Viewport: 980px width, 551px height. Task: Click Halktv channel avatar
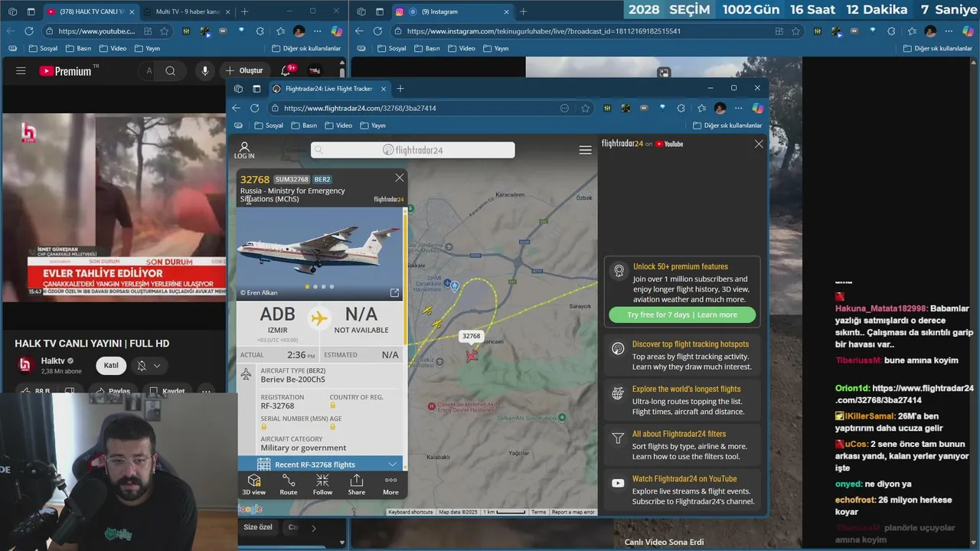[25, 365]
